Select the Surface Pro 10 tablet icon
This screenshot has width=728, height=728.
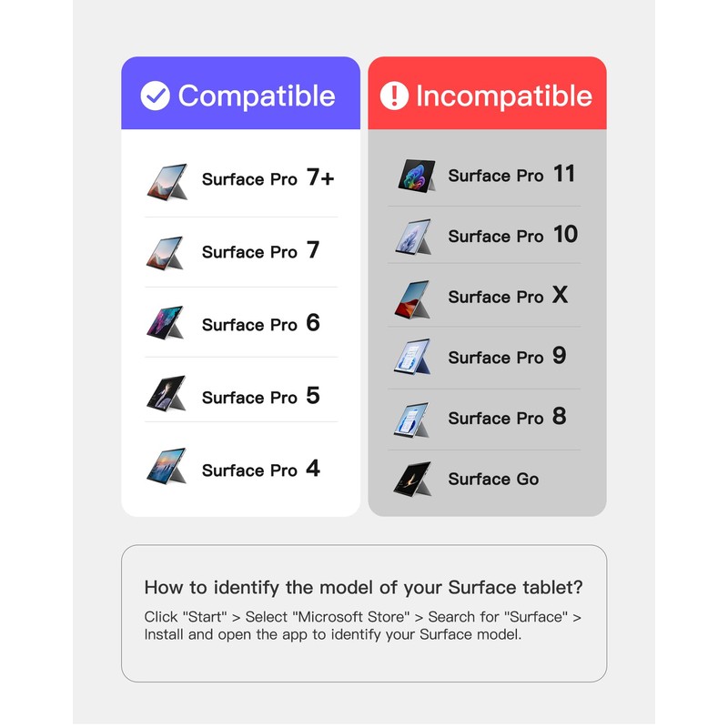point(414,236)
